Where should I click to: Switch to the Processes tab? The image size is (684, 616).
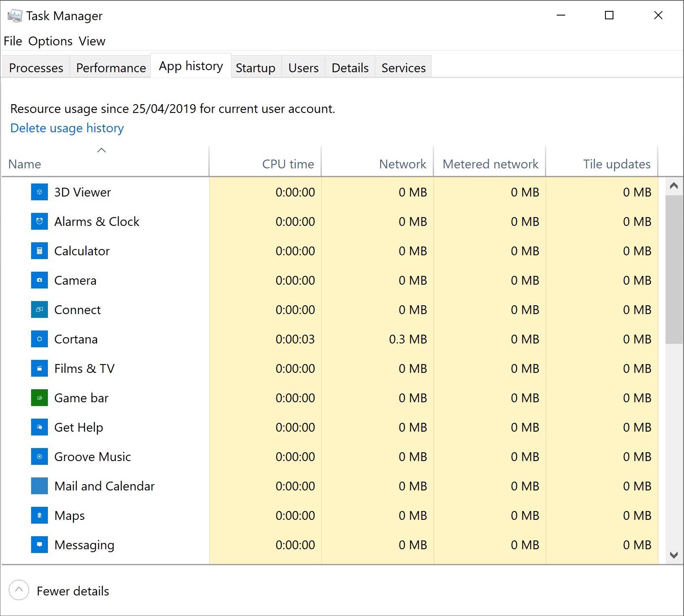click(x=36, y=68)
